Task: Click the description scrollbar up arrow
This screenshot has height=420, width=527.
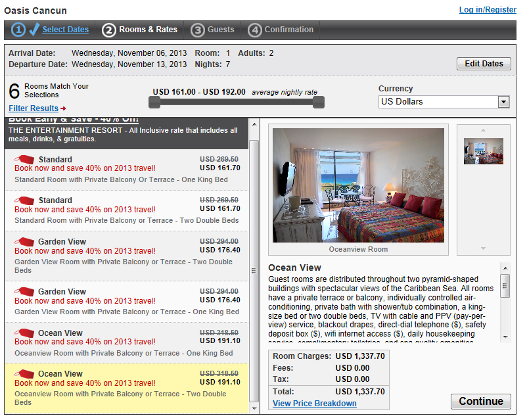Action: [x=505, y=268]
